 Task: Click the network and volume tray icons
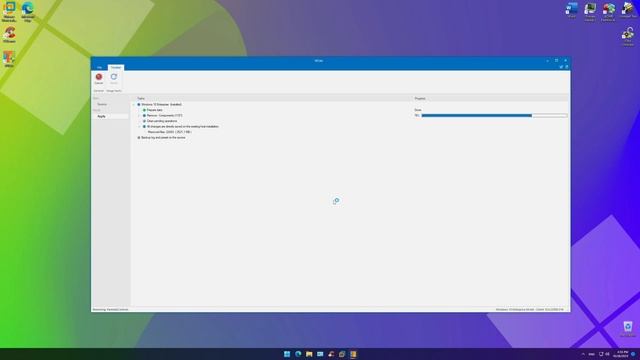pyautogui.click(x=604, y=354)
